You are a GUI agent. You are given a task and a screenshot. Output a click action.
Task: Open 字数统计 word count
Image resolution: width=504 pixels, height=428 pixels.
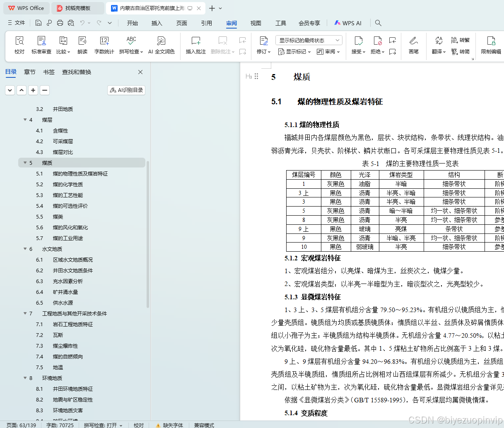(x=104, y=45)
